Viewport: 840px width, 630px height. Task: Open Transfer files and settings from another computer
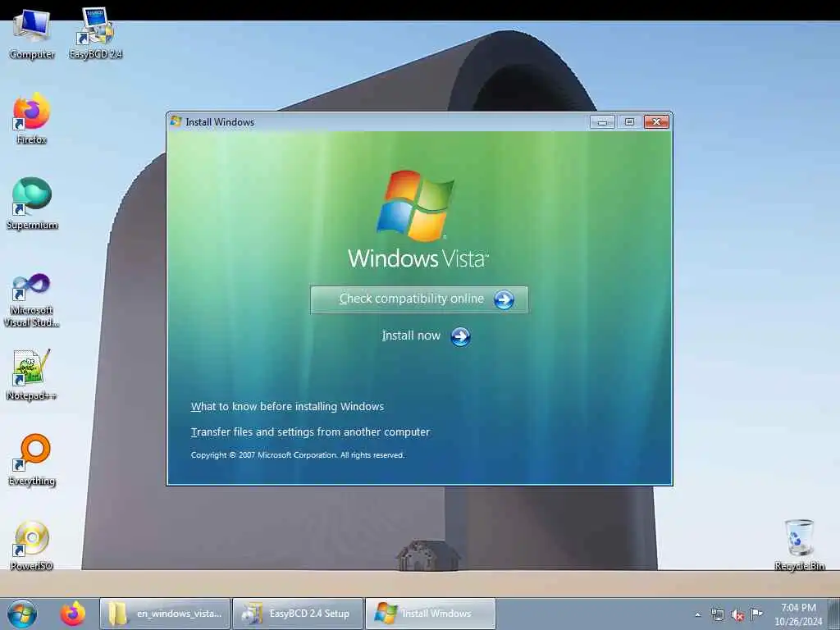pos(310,431)
